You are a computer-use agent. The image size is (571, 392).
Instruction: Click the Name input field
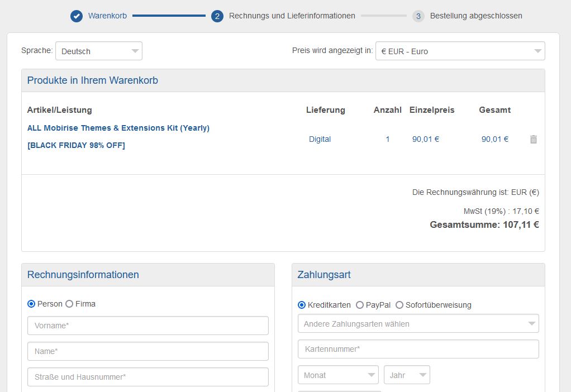click(148, 351)
